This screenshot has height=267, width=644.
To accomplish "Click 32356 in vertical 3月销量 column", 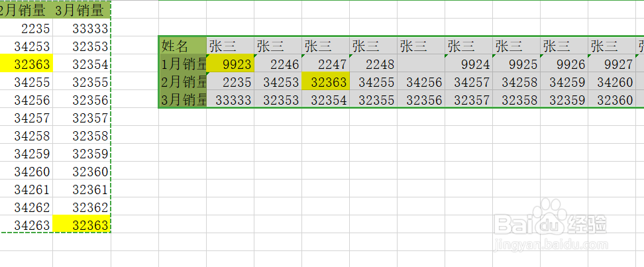I will (81, 99).
